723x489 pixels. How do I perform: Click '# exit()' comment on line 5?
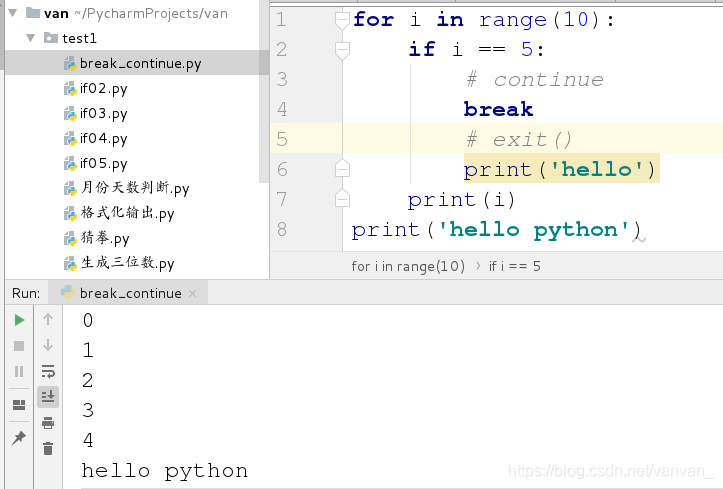pyautogui.click(x=519, y=139)
